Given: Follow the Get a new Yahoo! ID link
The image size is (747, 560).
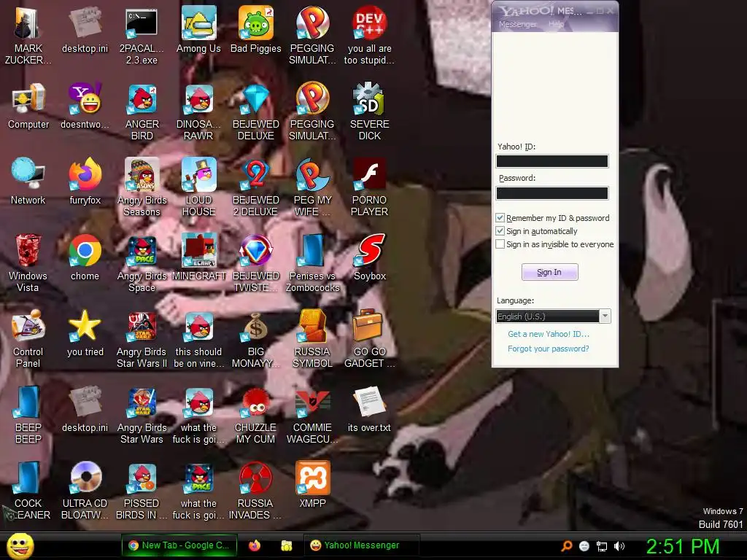Looking at the screenshot, I should tap(549, 334).
